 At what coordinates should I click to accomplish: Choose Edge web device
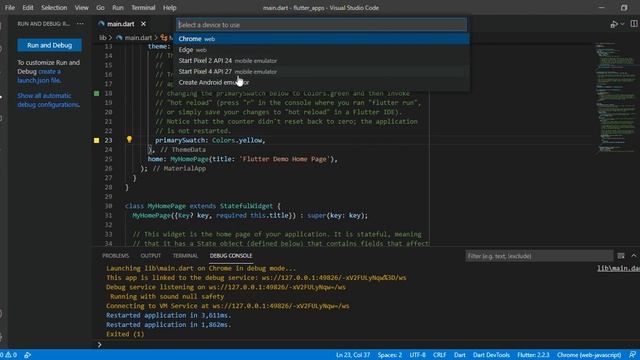[322, 50]
